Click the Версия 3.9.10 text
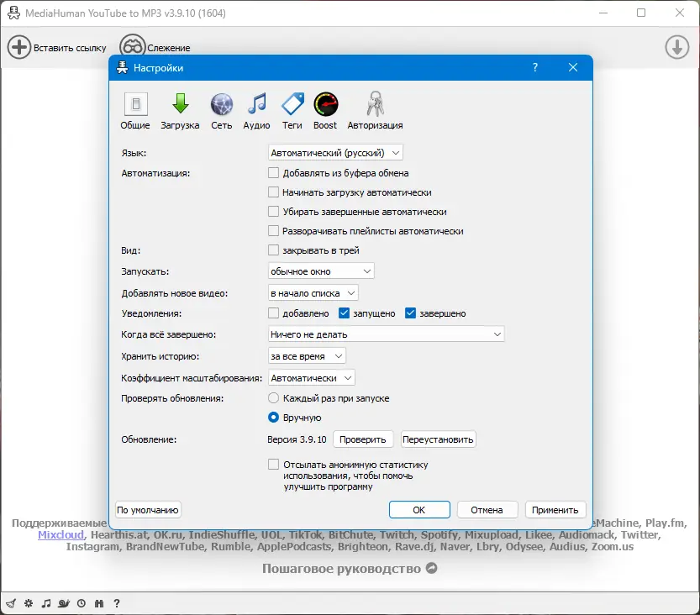The image size is (700, 615). pyautogui.click(x=297, y=439)
